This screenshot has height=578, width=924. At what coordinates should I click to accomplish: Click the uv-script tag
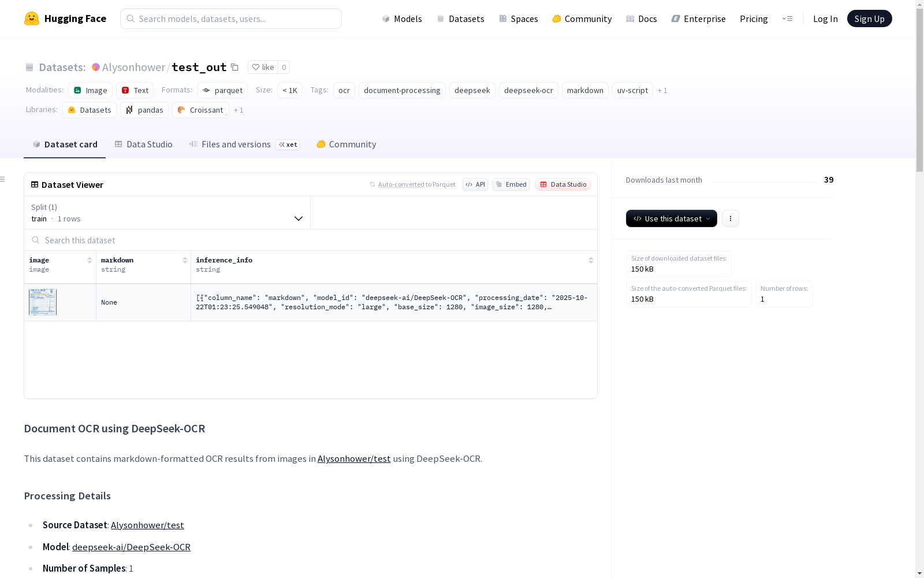pos(632,90)
